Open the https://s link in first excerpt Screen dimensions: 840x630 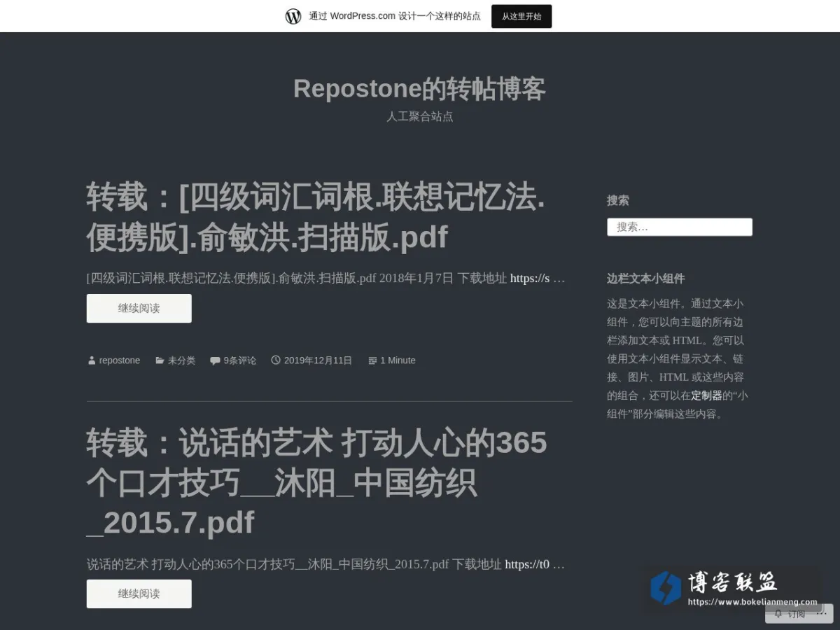tap(530, 278)
